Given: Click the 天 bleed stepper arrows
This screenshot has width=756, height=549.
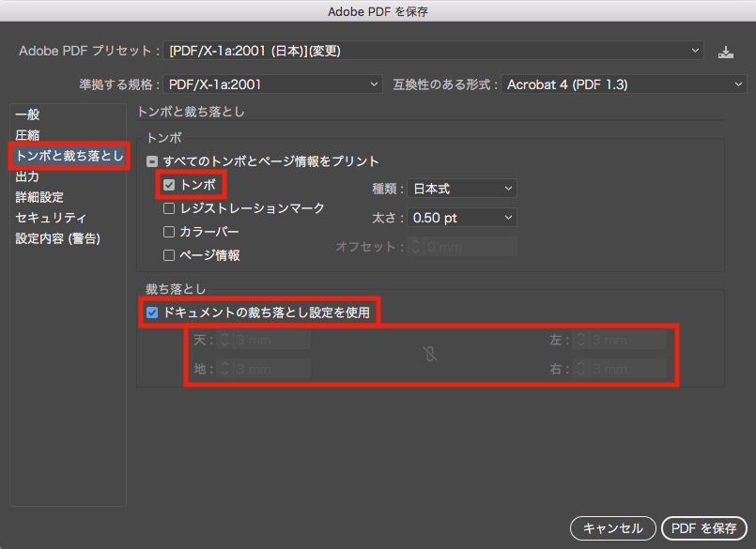Looking at the screenshot, I should click(224, 341).
